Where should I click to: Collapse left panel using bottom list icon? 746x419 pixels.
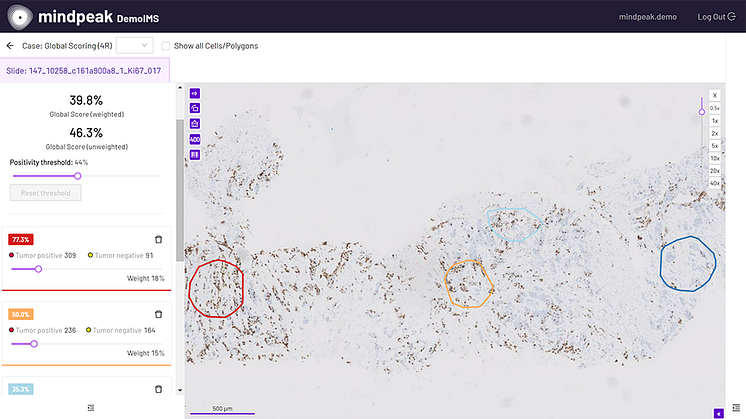pyautogui.click(x=91, y=408)
